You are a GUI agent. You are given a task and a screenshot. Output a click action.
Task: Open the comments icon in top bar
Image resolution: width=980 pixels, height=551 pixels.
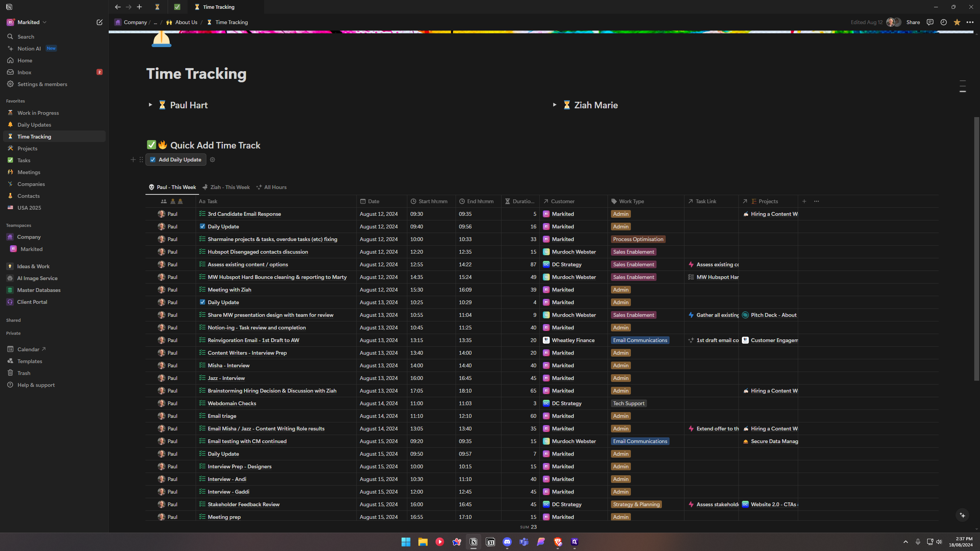[930, 22]
